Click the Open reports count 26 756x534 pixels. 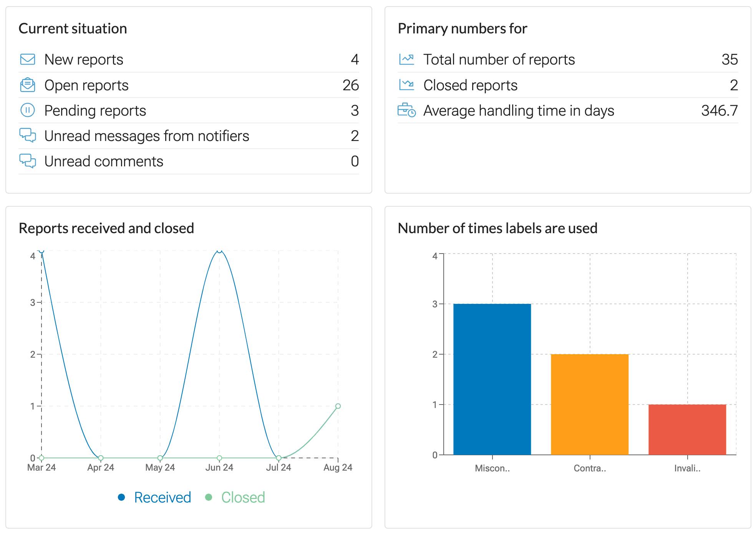(351, 85)
